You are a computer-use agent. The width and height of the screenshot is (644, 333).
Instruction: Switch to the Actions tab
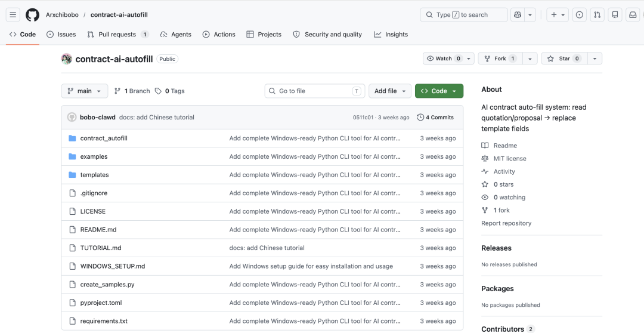[219, 35]
